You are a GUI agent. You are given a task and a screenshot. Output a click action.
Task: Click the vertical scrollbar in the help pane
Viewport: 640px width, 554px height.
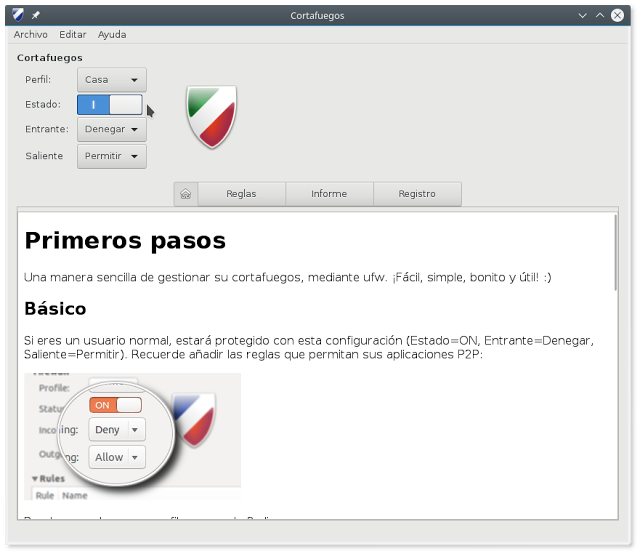615,253
